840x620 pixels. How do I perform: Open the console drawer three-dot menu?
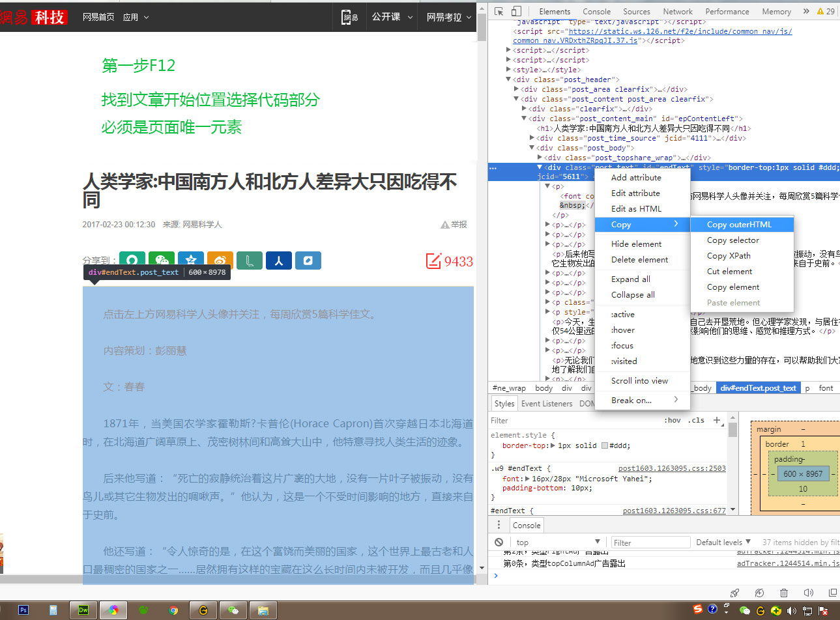pyautogui.click(x=499, y=525)
